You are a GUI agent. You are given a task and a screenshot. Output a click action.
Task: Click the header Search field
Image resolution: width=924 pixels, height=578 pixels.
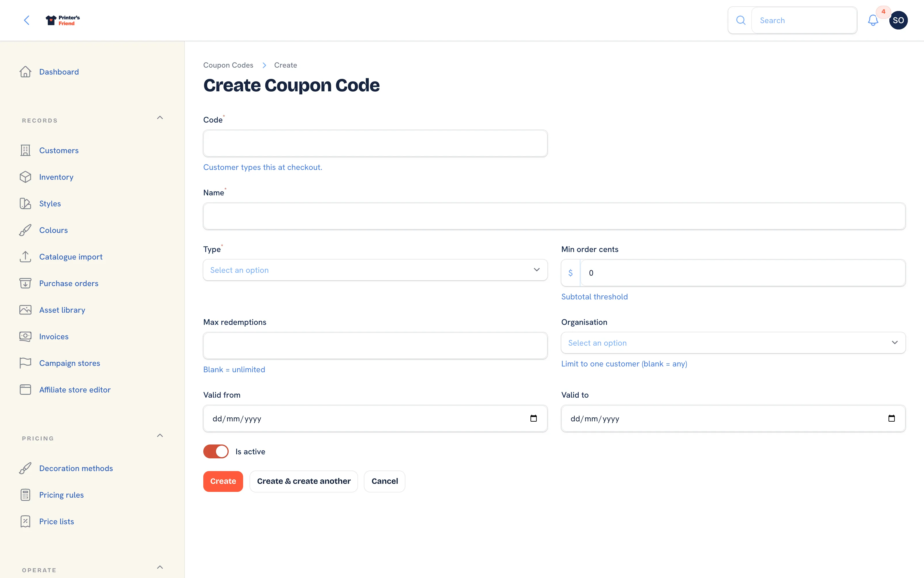click(x=804, y=20)
